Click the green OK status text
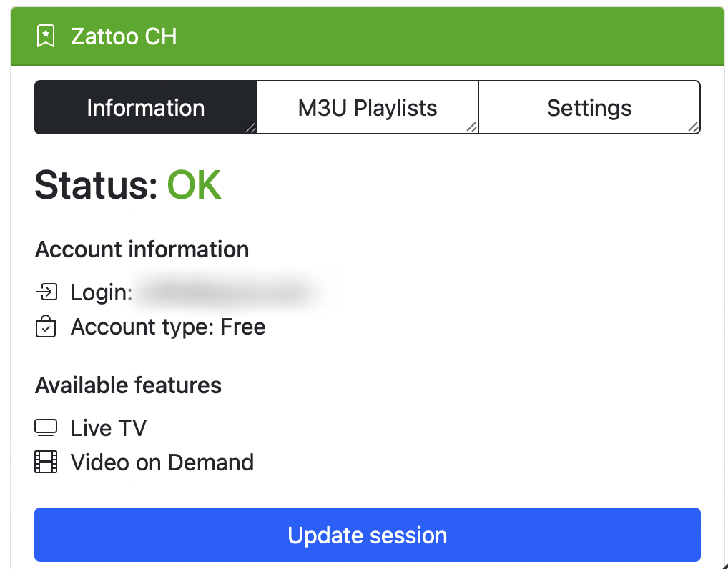The image size is (728, 569). 194,185
